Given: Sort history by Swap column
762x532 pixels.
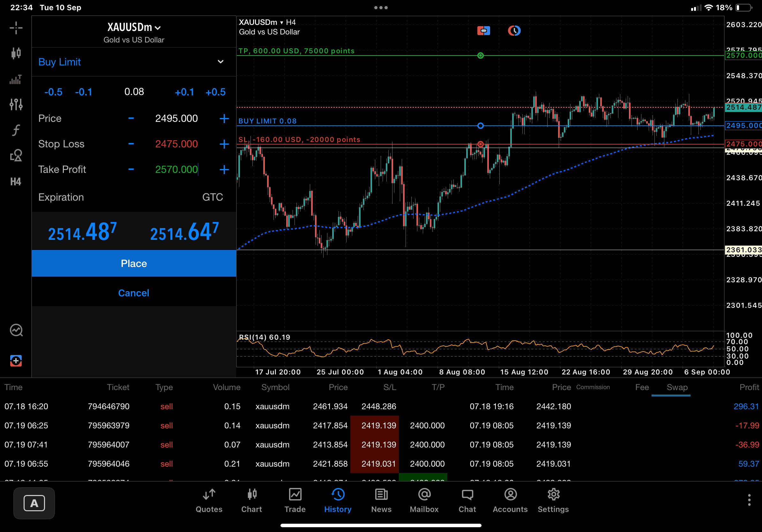Looking at the screenshot, I should pyautogui.click(x=677, y=387).
